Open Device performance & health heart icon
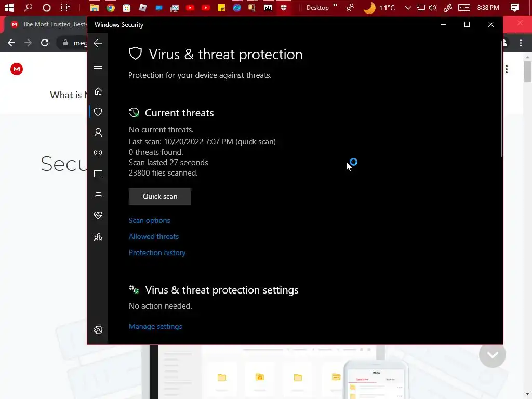 click(98, 216)
